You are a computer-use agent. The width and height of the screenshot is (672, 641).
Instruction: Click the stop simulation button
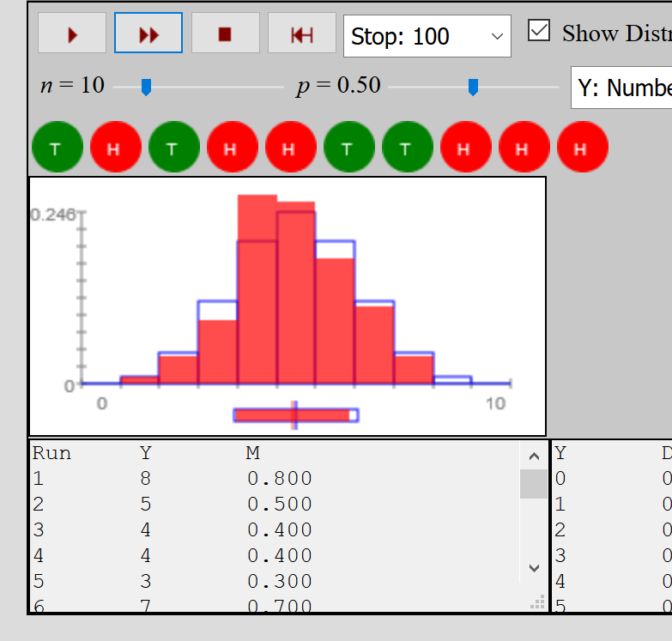[x=226, y=33]
